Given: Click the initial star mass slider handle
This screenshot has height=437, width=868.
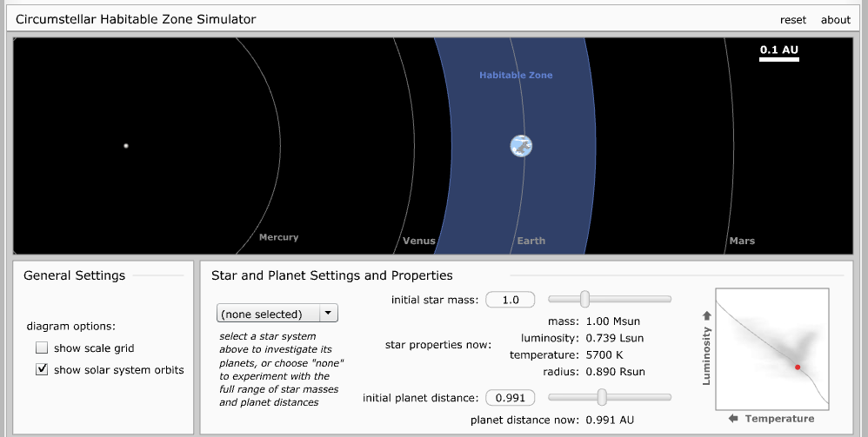Looking at the screenshot, I should [584, 299].
